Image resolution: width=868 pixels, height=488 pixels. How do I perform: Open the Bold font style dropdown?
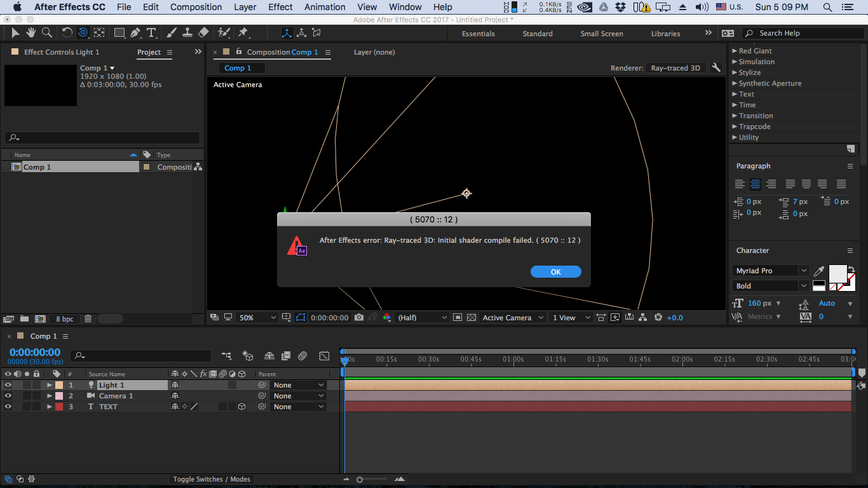pos(771,286)
